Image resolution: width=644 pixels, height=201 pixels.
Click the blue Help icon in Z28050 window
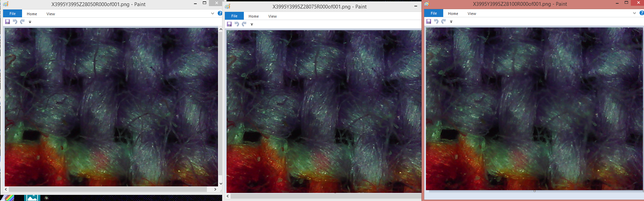[x=220, y=14]
